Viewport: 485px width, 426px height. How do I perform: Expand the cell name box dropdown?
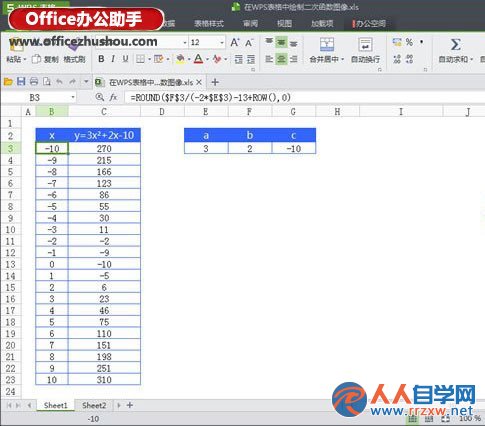pyautogui.click(x=73, y=97)
